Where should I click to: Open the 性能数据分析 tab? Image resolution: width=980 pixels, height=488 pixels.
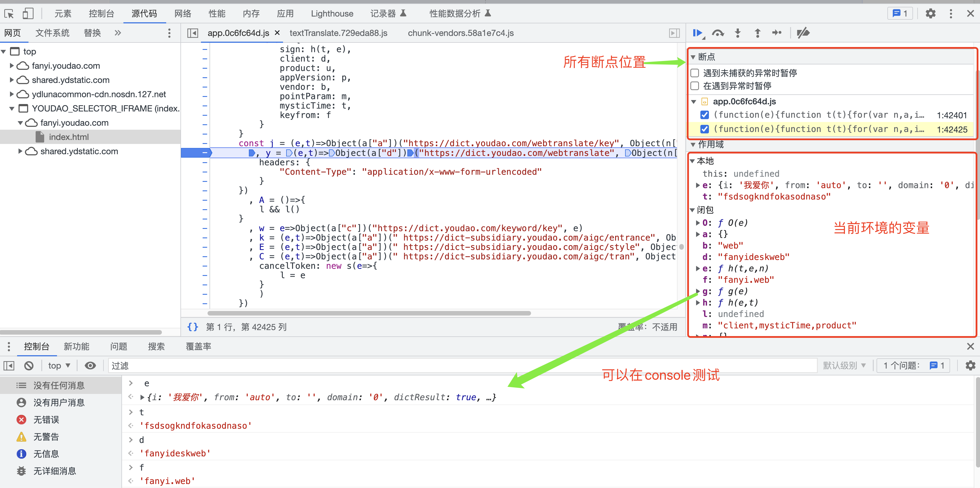point(460,14)
